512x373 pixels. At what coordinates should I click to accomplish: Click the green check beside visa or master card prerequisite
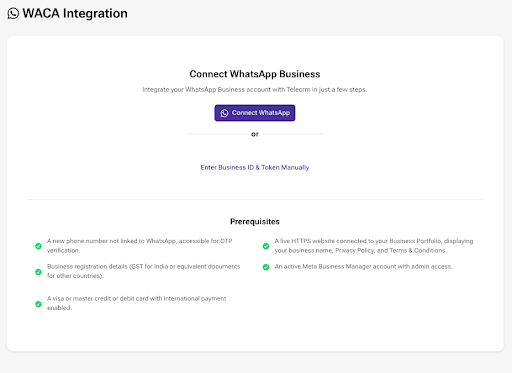pos(38,304)
